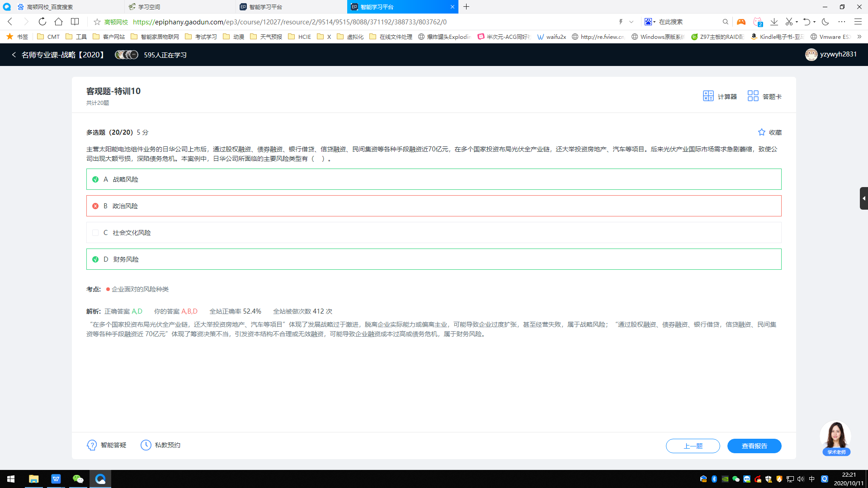Screen dimensions: 868x488
Task: Expand bookmarks bar overflow chevron
Action: pos(859,37)
